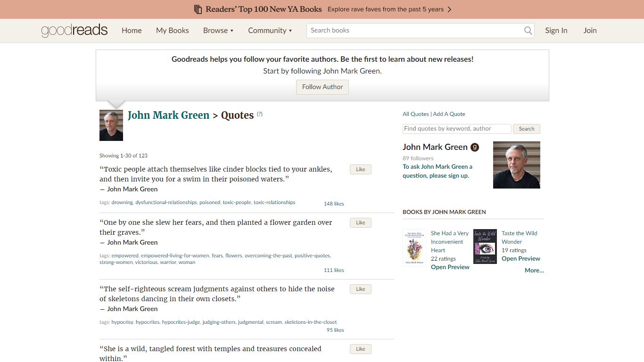Open Preview for Taste the Wild Wonder

[x=521, y=259]
